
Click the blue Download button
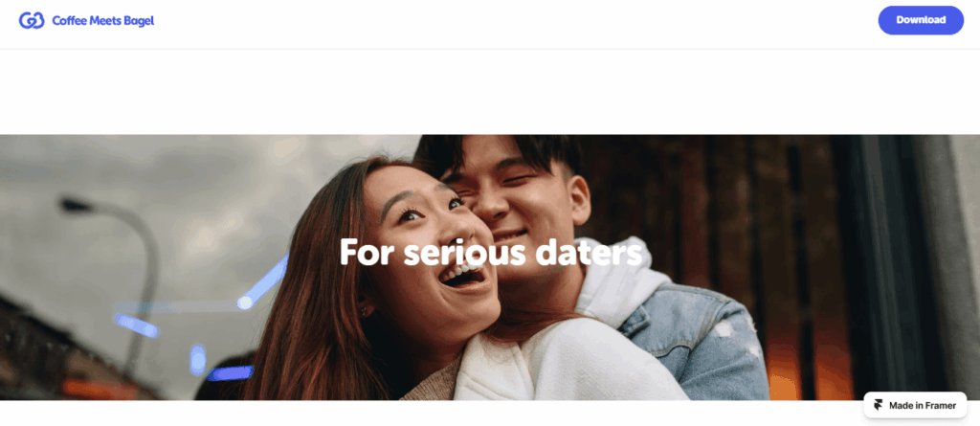point(921,20)
